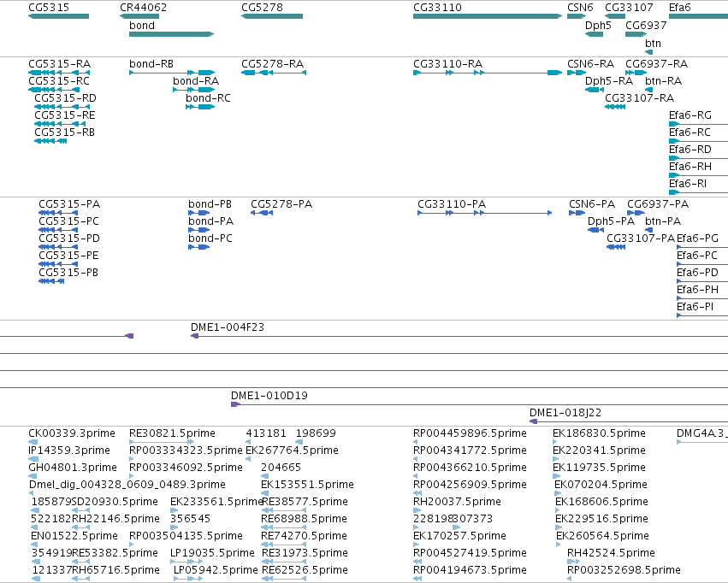This screenshot has width=728, height=583.
Task: Click protein CG33110-PA label
Action: click(452, 204)
